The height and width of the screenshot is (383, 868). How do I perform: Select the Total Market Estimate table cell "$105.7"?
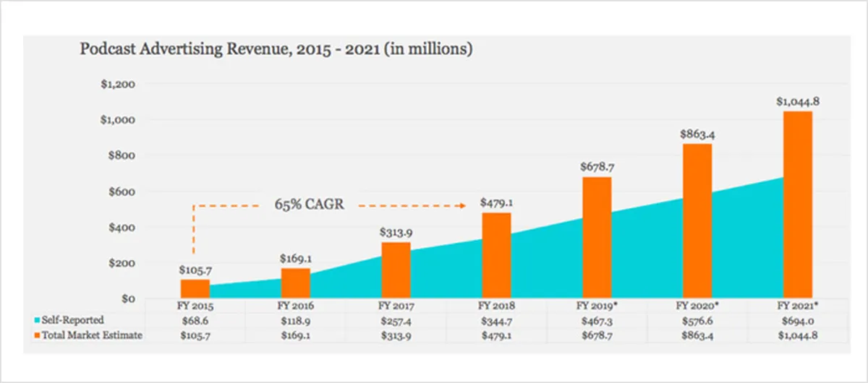click(195, 336)
